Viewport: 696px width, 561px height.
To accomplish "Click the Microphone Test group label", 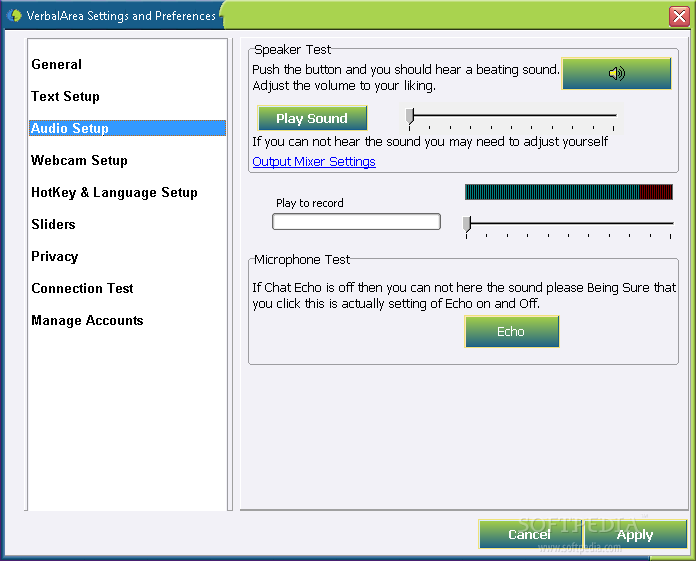I will pos(302,259).
